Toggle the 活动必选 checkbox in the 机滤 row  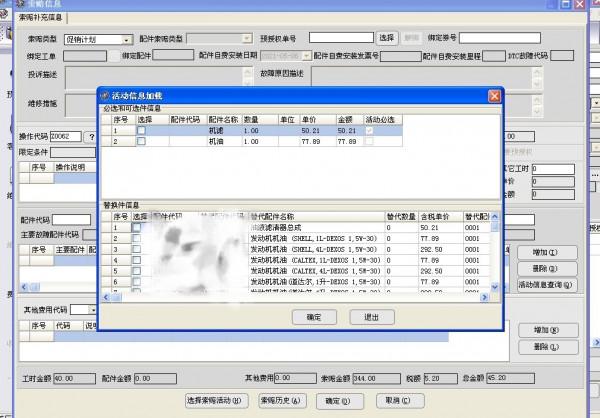pos(369,131)
